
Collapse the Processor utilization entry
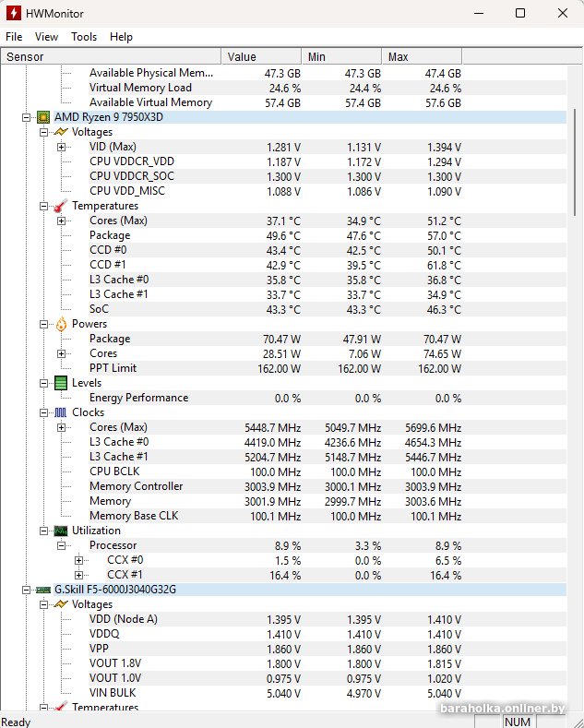pos(61,545)
